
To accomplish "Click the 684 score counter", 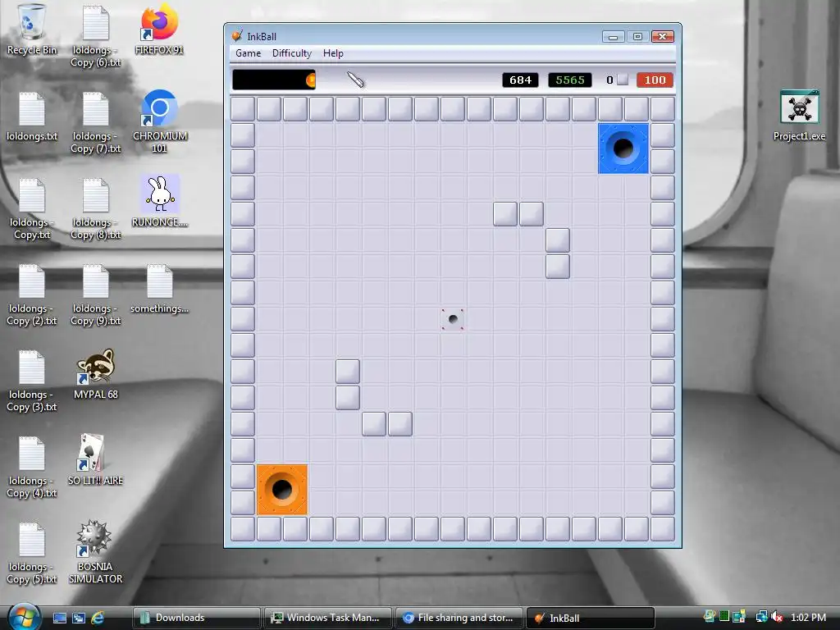I will point(520,80).
